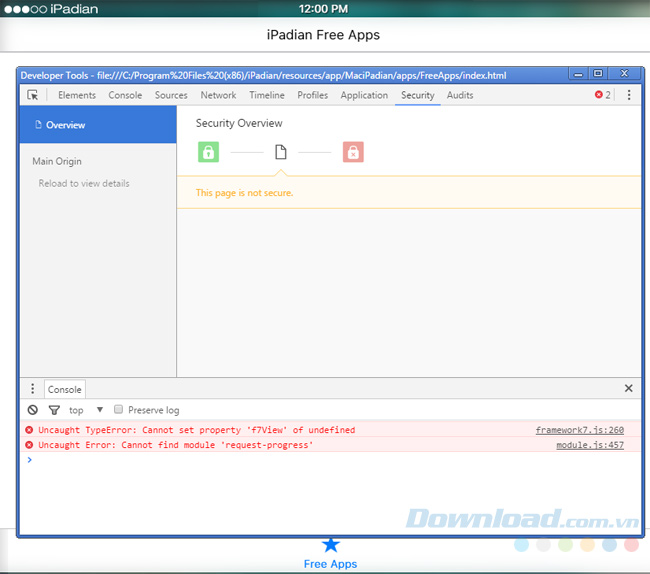Image resolution: width=650 pixels, height=574 pixels.
Task: Activate the inspect element cursor tool
Action: pos(32,95)
